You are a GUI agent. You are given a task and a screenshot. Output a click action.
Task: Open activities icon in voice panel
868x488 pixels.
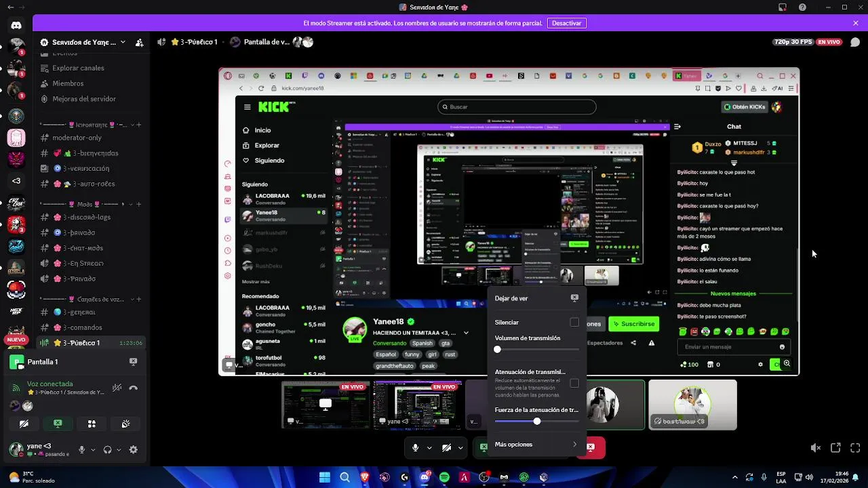click(92, 424)
